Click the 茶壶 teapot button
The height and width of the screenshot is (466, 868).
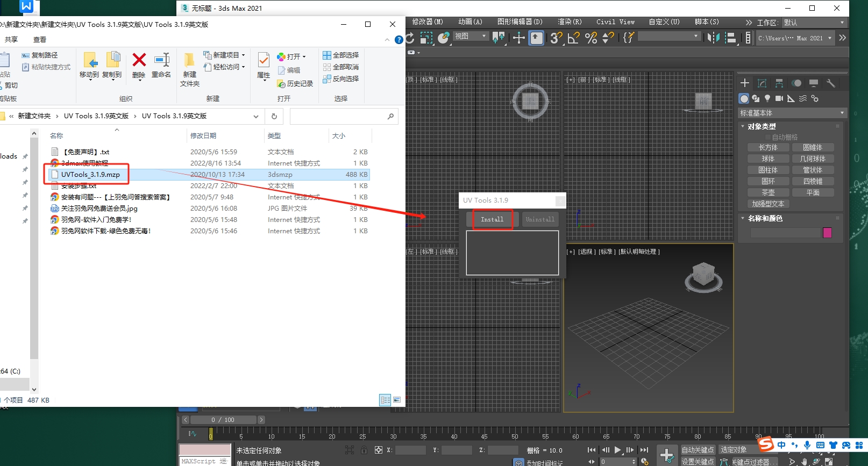(x=768, y=192)
